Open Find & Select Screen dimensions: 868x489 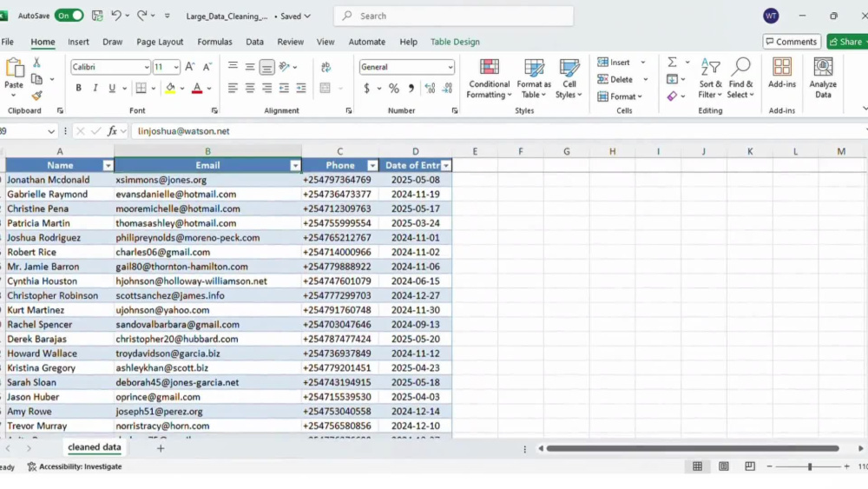pos(740,79)
